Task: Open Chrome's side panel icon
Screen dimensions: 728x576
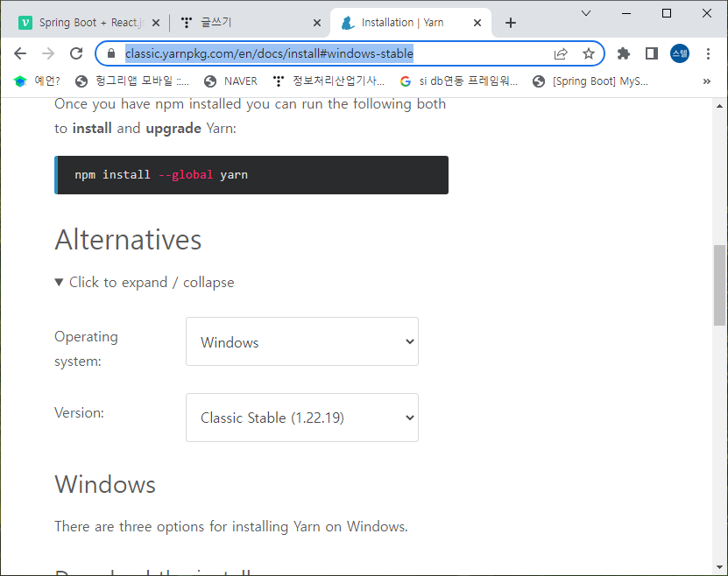Action: click(x=650, y=53)
